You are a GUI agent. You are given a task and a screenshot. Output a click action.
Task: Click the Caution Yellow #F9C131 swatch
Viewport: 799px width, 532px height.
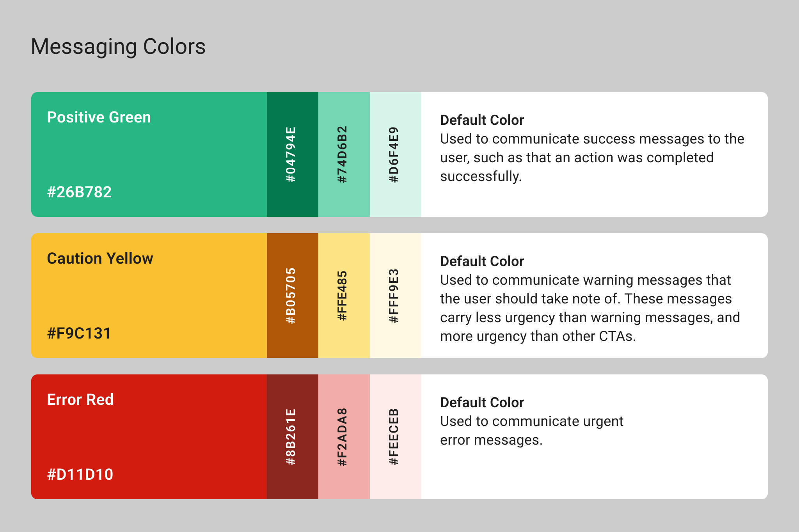(149, 296)
